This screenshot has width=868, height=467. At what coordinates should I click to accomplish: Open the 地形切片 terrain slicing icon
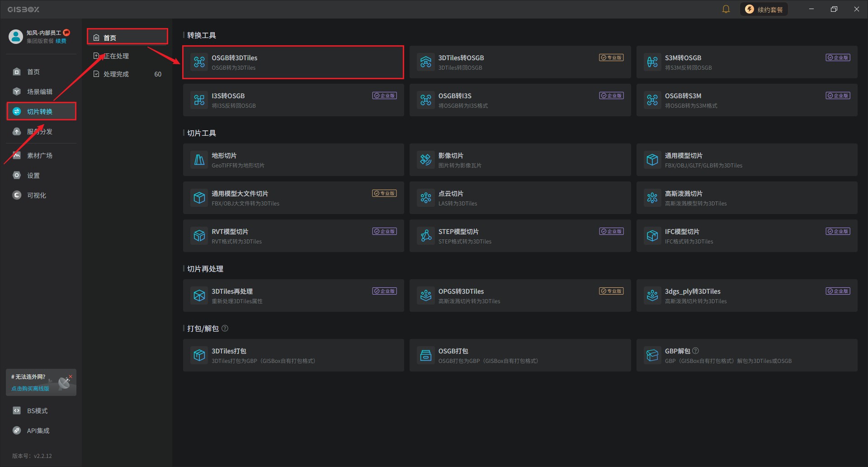pos(199,160)
